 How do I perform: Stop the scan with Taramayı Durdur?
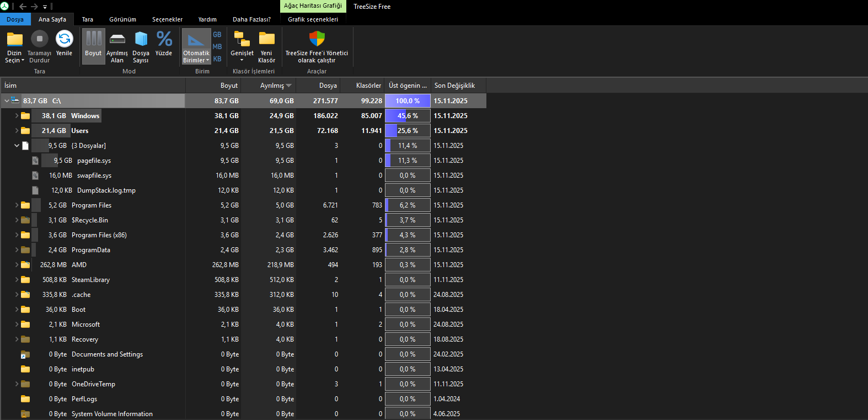39,46
